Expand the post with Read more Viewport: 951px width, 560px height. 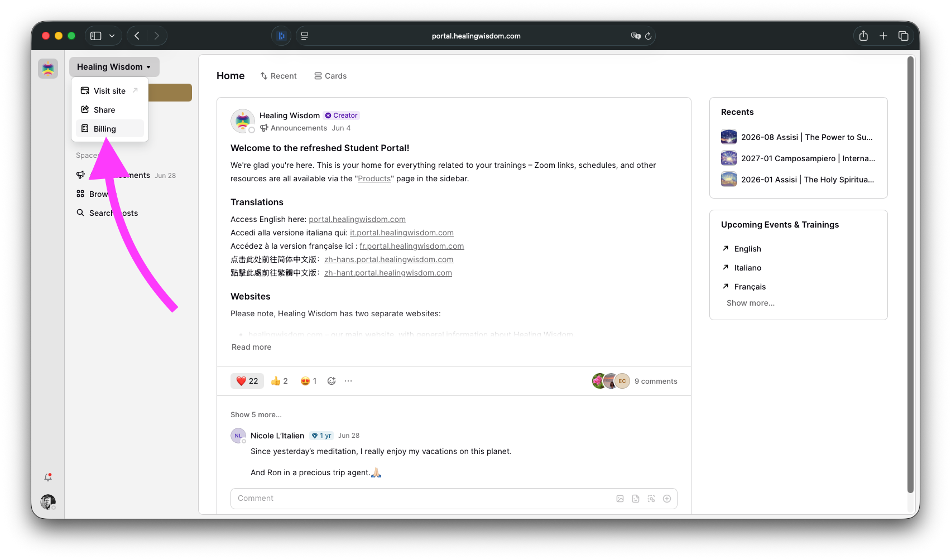point(252,347)
